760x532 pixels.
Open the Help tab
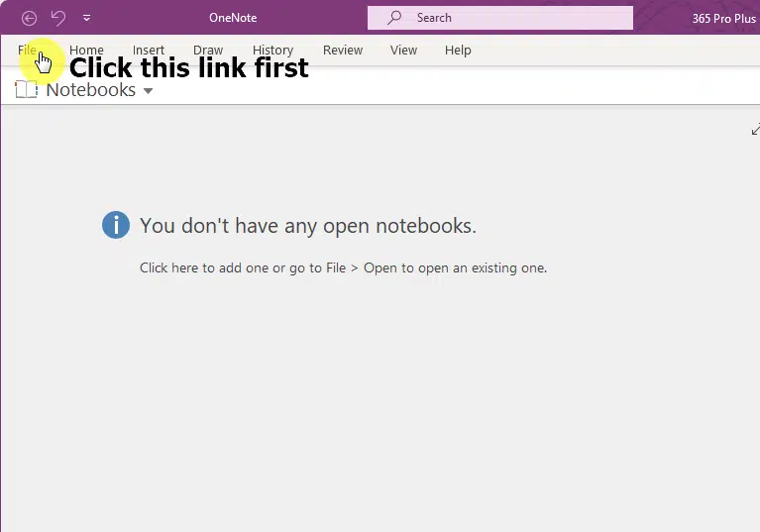[458, 50]
